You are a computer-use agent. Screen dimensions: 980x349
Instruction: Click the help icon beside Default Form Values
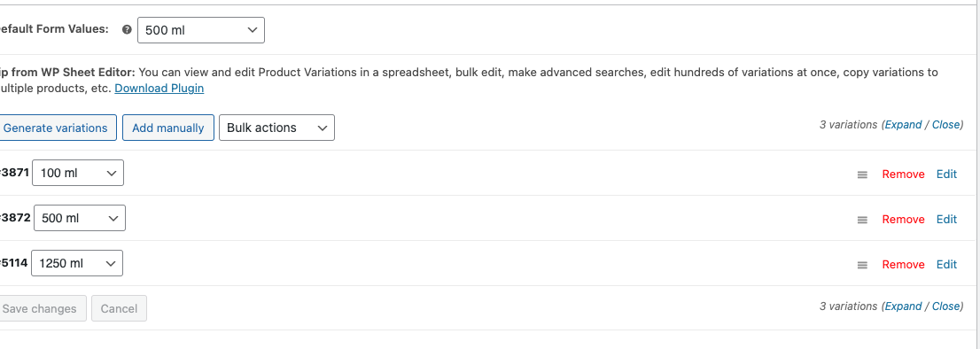127,29
